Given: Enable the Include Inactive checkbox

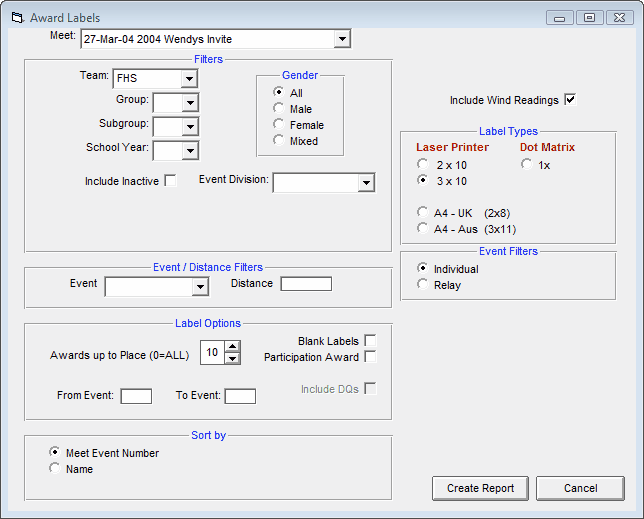Looking at the screenshot, I should point(170,181).
